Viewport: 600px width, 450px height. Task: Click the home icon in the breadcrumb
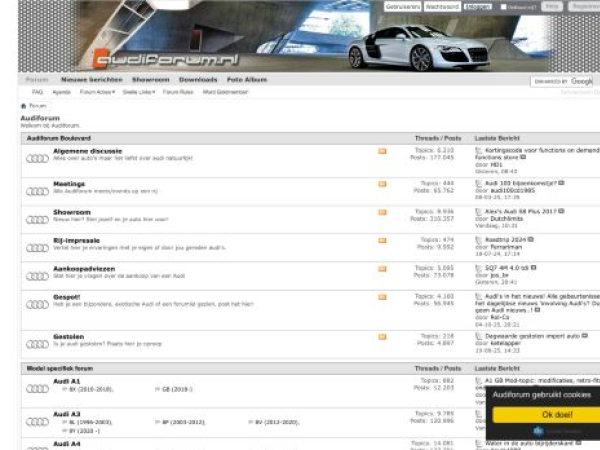click(x=23, y=106)
